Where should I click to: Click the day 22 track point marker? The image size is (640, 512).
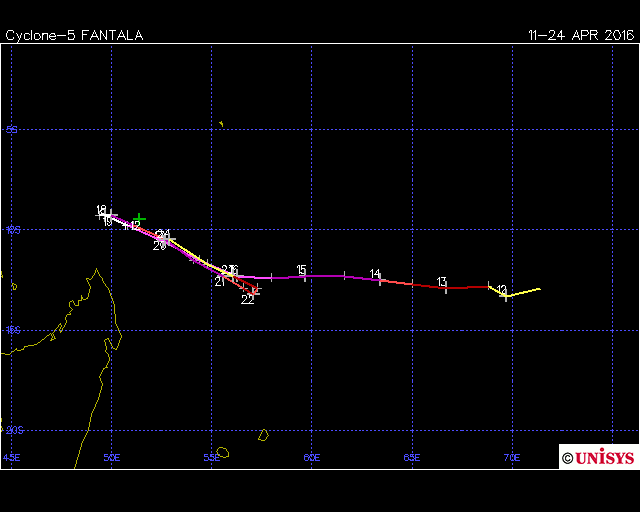(254, 292)
